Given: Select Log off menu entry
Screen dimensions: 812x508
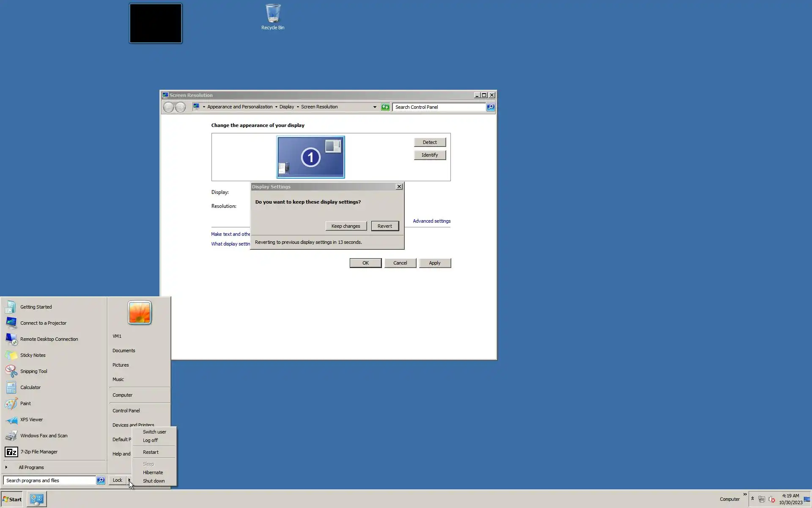Looking at the screenshot, I should (150, 440).
